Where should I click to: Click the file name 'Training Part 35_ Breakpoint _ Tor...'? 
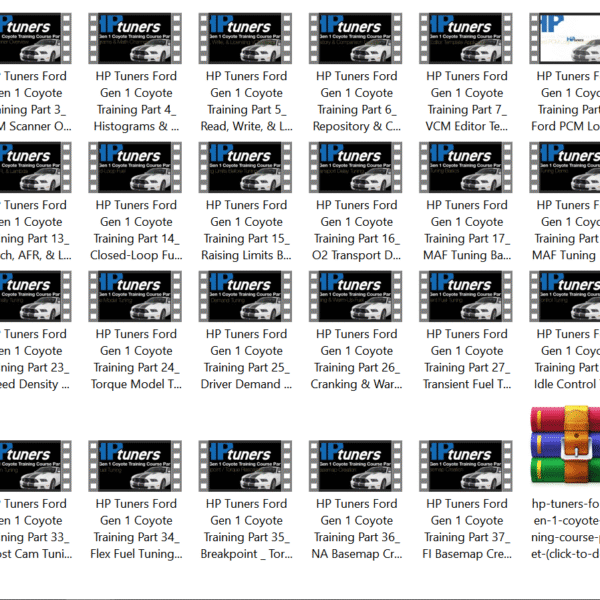pos(246,545)
